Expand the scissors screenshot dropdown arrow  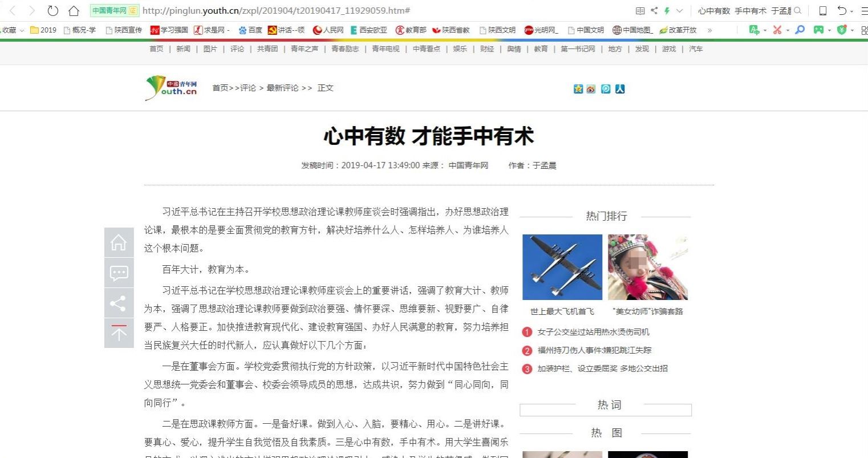click(787, 30)
